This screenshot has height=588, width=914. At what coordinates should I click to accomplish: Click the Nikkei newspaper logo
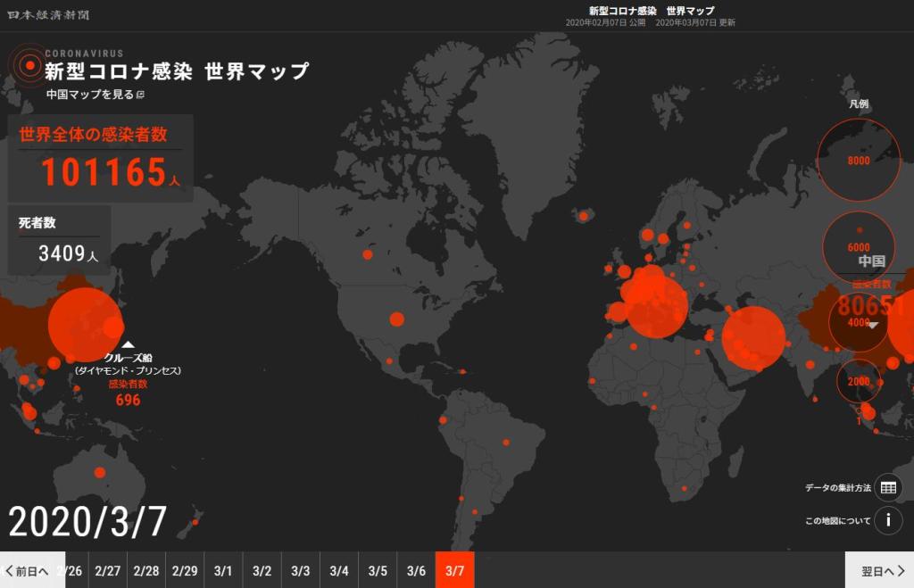48,15
